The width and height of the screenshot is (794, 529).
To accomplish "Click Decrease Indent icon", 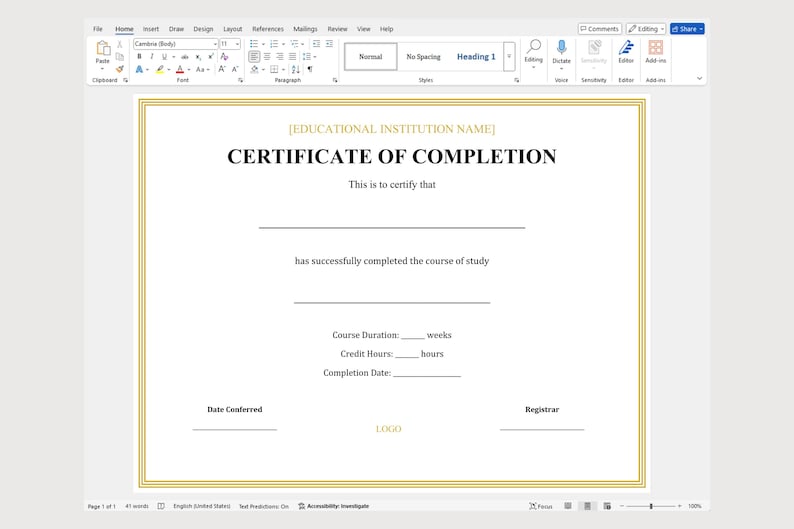I will pyautogui.click(x=316, y=44).
